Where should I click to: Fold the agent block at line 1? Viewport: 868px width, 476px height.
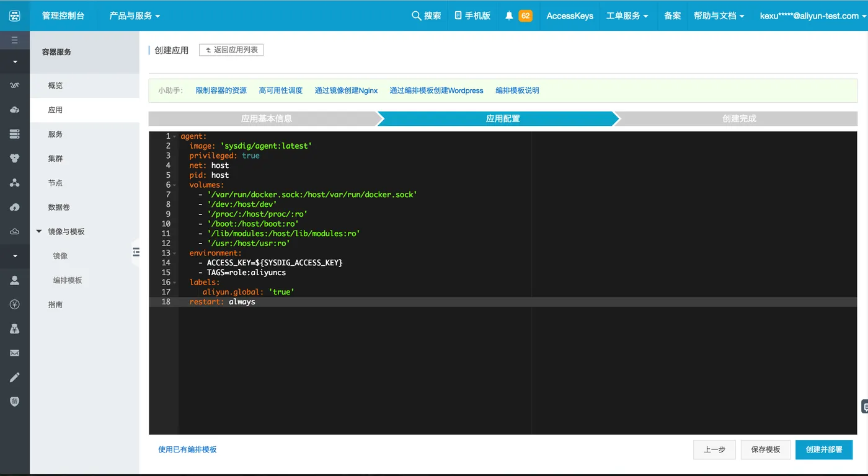(174, 136)
